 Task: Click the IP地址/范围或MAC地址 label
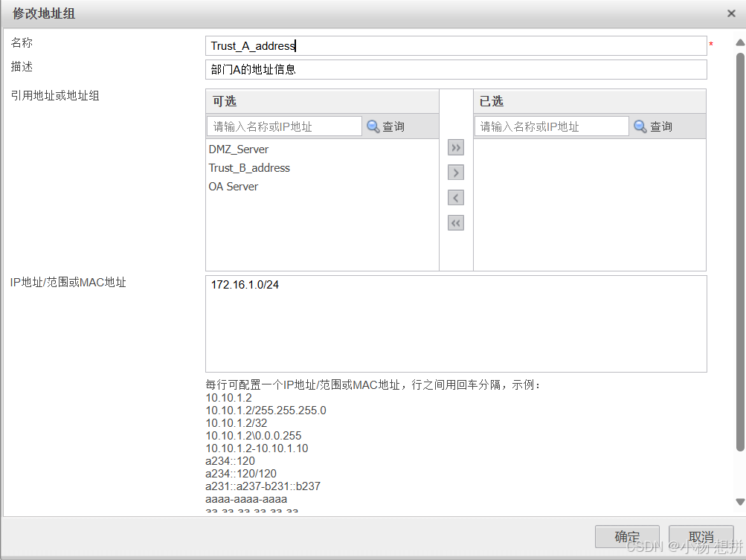point(68,282)
